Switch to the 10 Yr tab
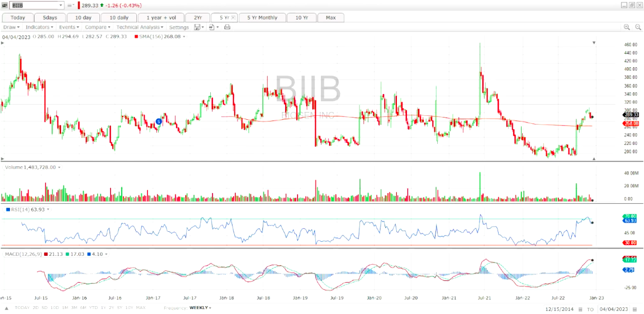Screen dimensions: 644x314 (x=301, y=18)
